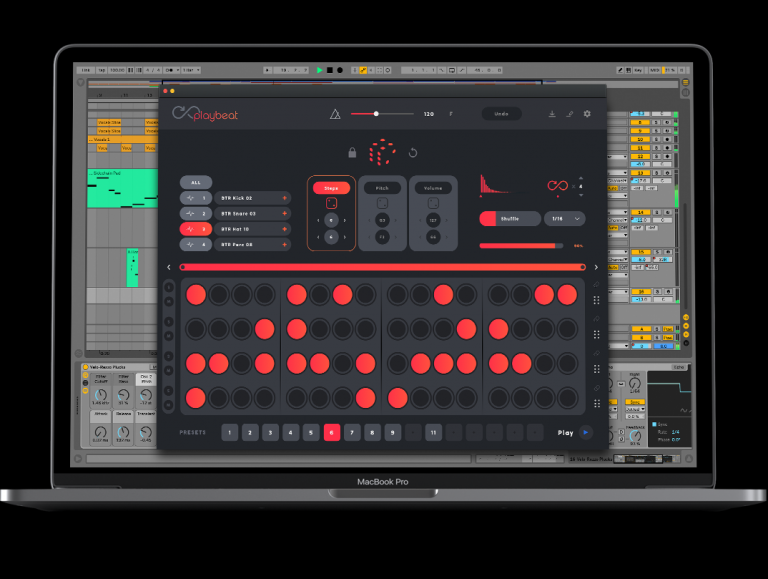This screenshot has height=579, width=768.
Task: Click the plus icon next to BTR Hat 10
Action: tap(285, 229)
